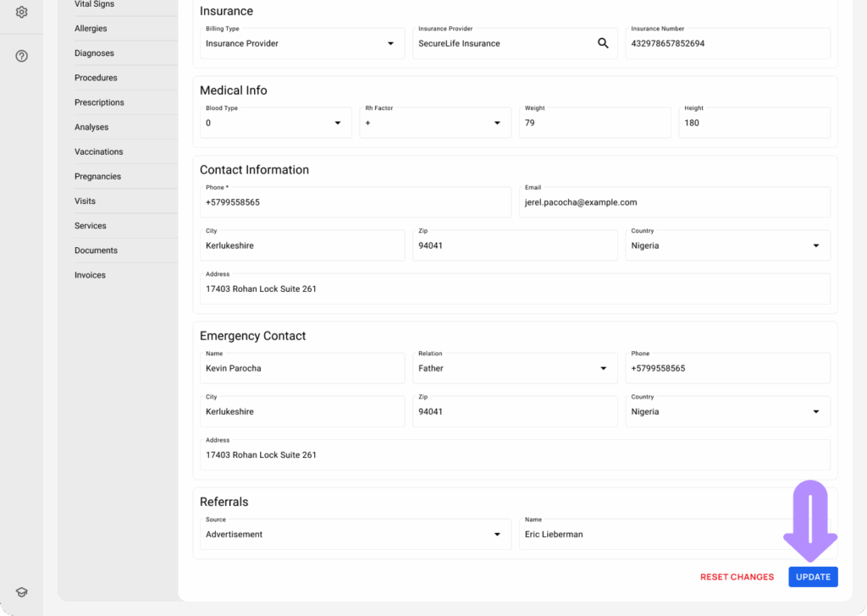
Task: Open the emergency contact Relation dropdown
Action: tap(603, 368)
